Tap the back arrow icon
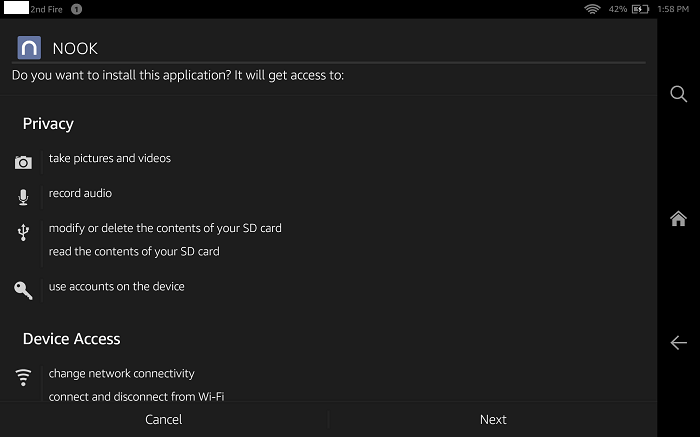The width and height of the screenshot is (700, 437). [x=679, y=342]
